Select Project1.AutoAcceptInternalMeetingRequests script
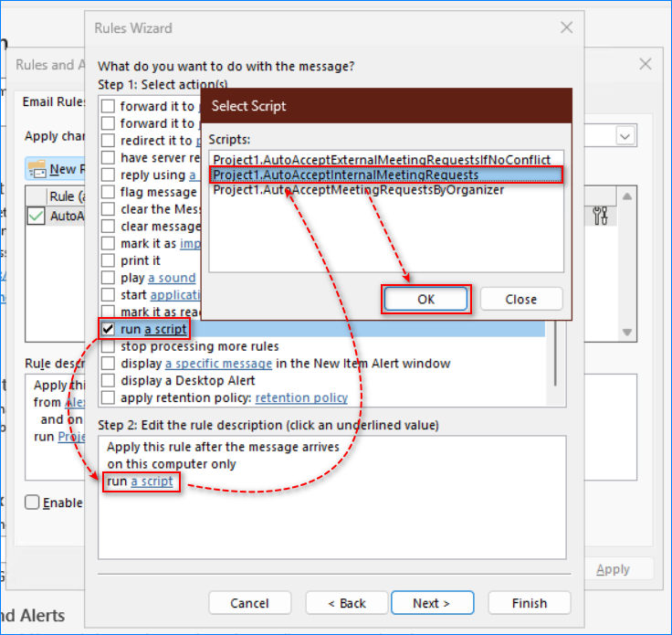Viewport: 672px width, 635px height. pyautogui.click(x=386, y=175)
